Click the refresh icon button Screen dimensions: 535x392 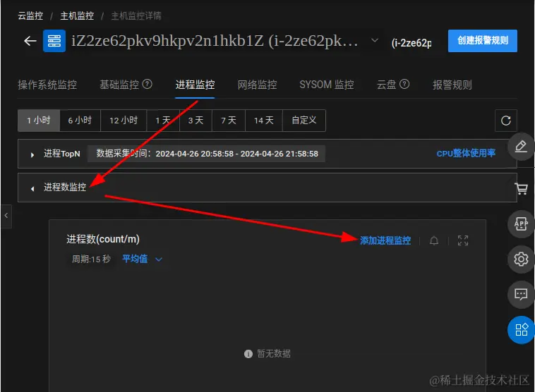coord(505,121)
